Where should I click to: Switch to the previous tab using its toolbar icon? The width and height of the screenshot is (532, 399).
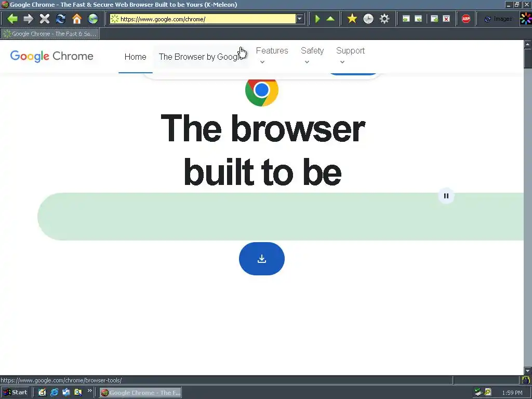click(406, 19)
